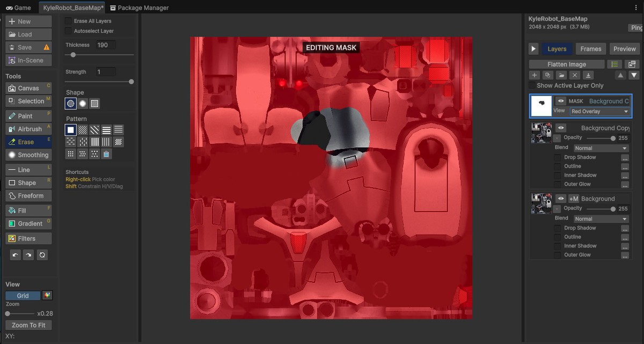Select the soft round brush shape
The height and width of the screenshot is (344, 644).
[83, 103]
